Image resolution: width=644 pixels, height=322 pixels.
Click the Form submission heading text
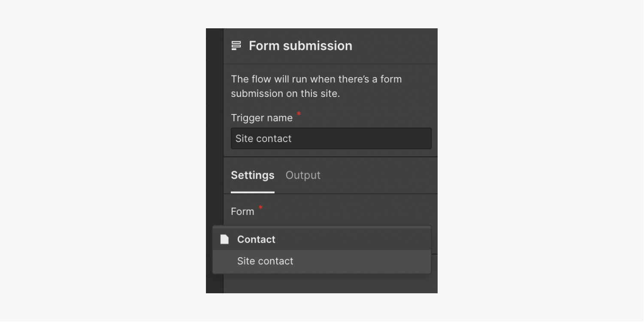[x=300, y=45]
